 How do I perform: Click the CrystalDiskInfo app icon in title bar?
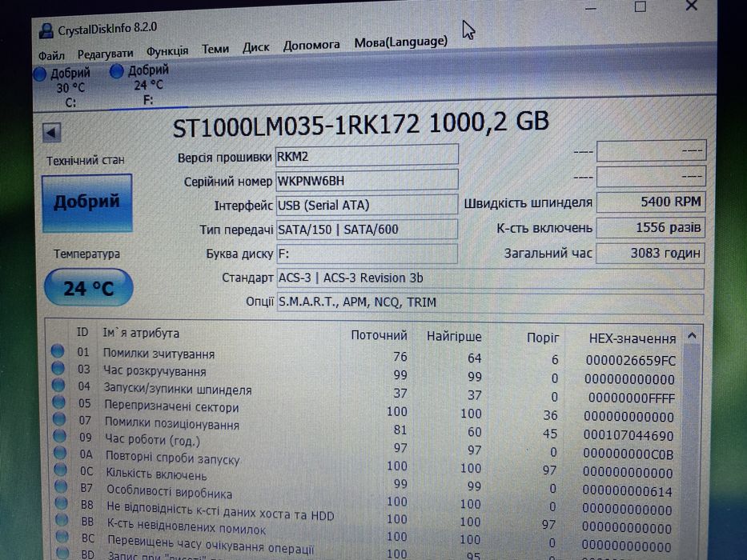click(x=46, y=31)
